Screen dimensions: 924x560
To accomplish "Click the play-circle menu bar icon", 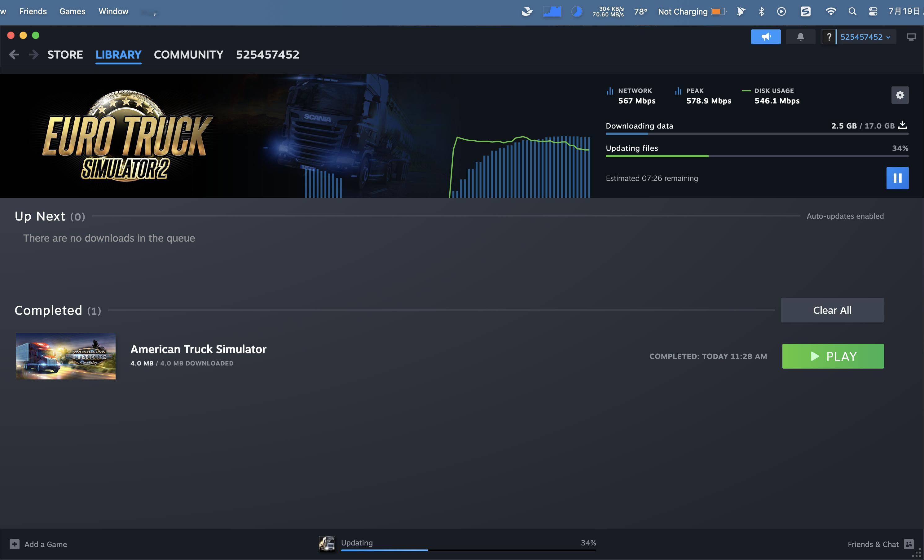I will pos(781,12).
